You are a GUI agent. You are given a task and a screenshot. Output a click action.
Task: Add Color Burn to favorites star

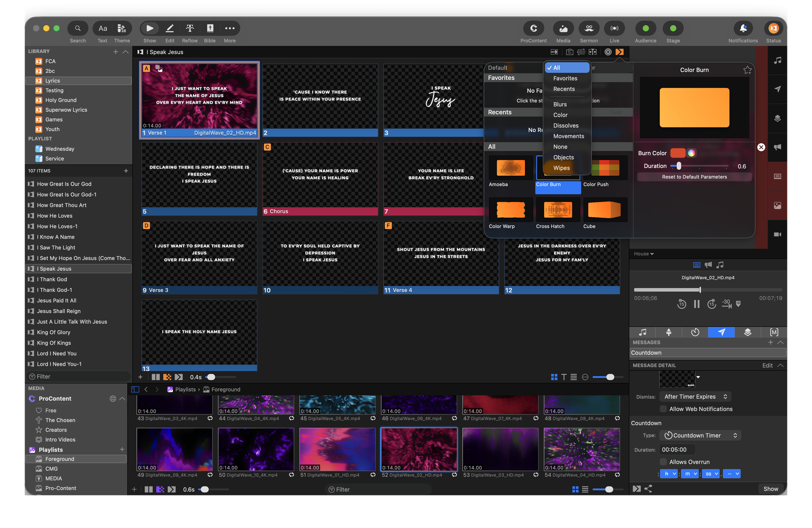pos(747,70)
